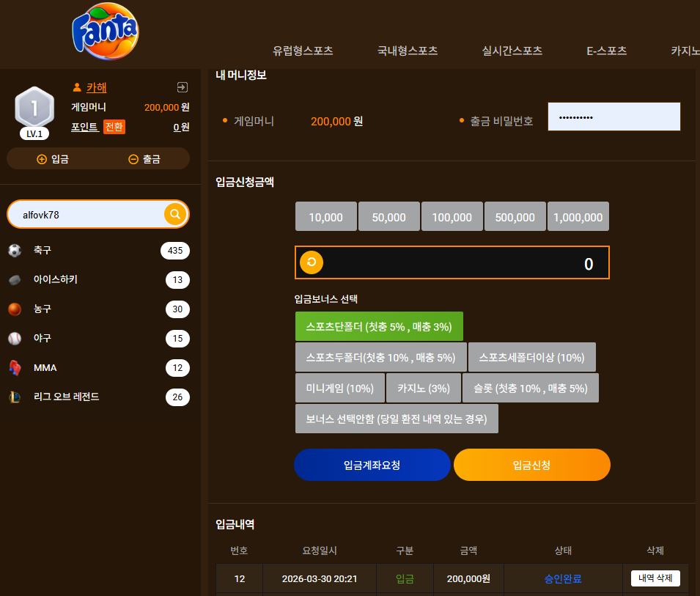700x596 pixels.
Task: Select the soccer ball 축구 icon
Action: (15, 251)
